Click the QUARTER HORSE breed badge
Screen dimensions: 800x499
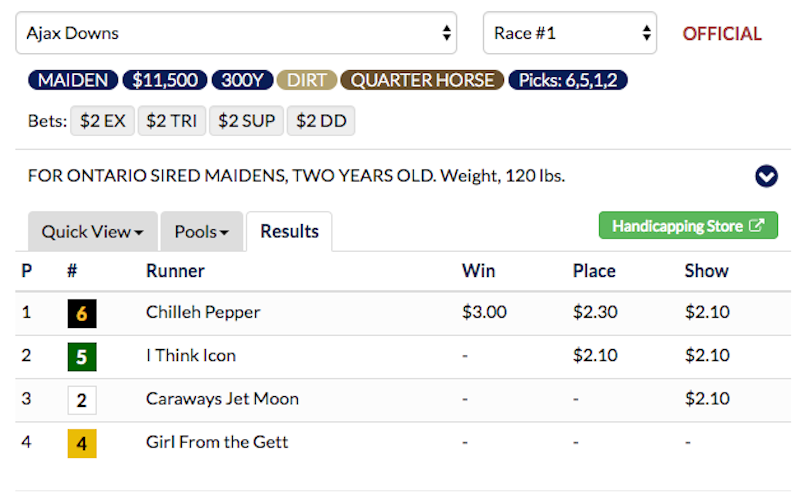(422, 80)
